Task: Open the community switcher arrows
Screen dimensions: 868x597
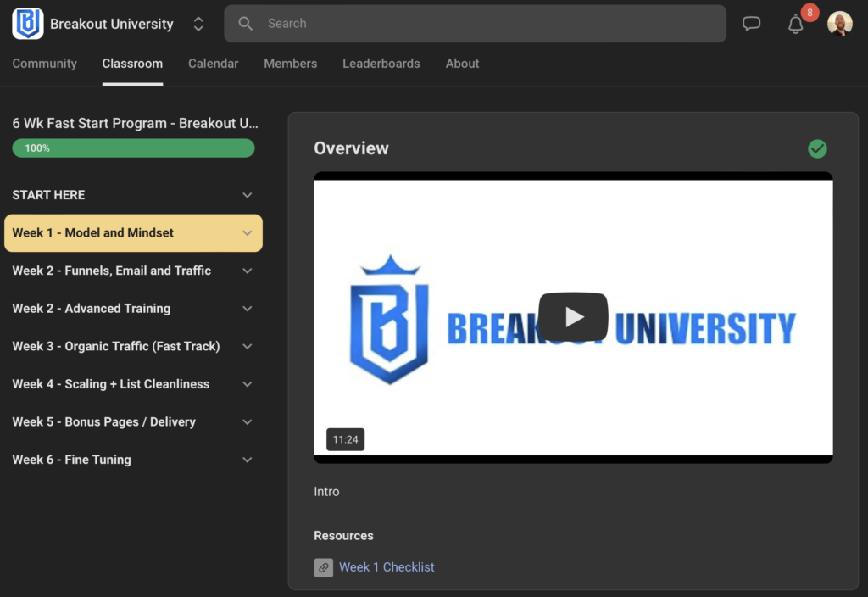Action: pyautogui.click(x=198, y=24)
